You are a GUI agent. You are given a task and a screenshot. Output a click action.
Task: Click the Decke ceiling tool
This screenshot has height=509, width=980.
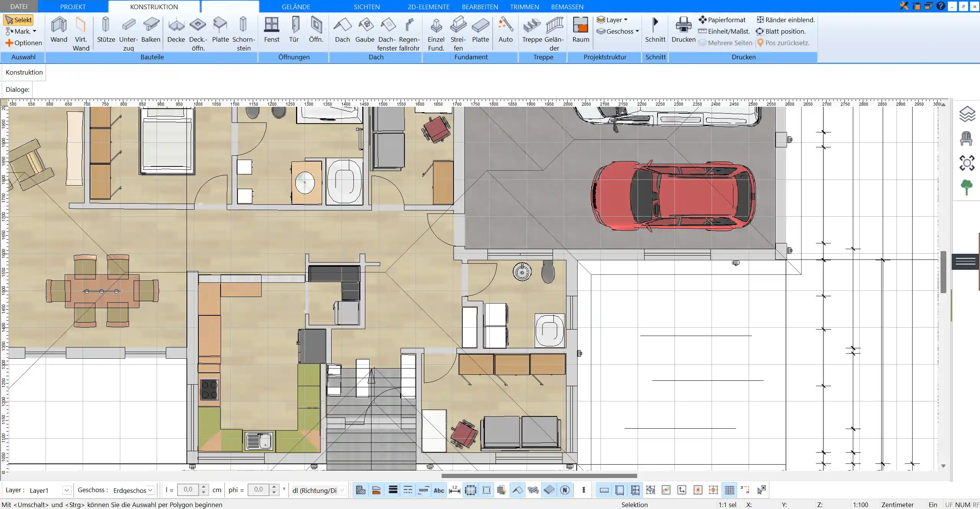click(176, 29)
